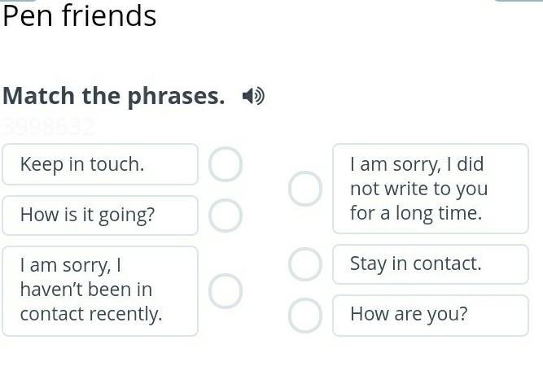Click the words contact recently

point(91,315)
